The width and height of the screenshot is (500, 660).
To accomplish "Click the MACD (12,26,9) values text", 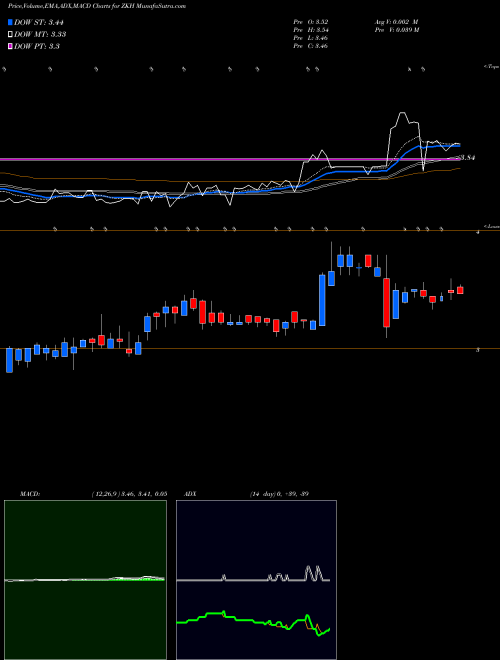I will pos(129,494).
